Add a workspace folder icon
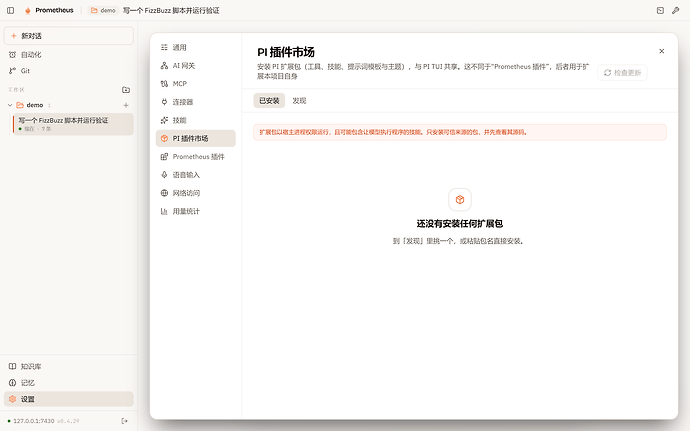The height and width of the screenshot is (431, 690). click(x=126, y=90)
